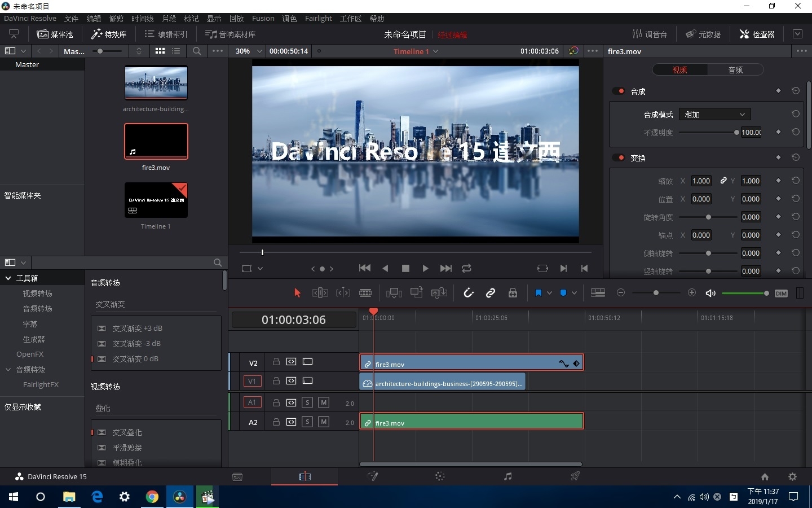Switch media pool to thumbnail view
The height and width of the screenshot is (508, 812).
click(x=160, y=51)
